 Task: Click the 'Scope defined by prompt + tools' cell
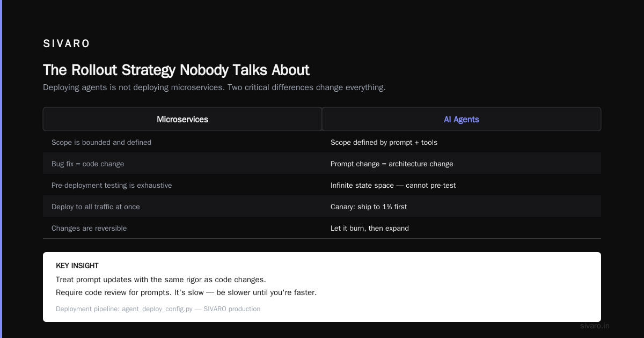[462, 142]
